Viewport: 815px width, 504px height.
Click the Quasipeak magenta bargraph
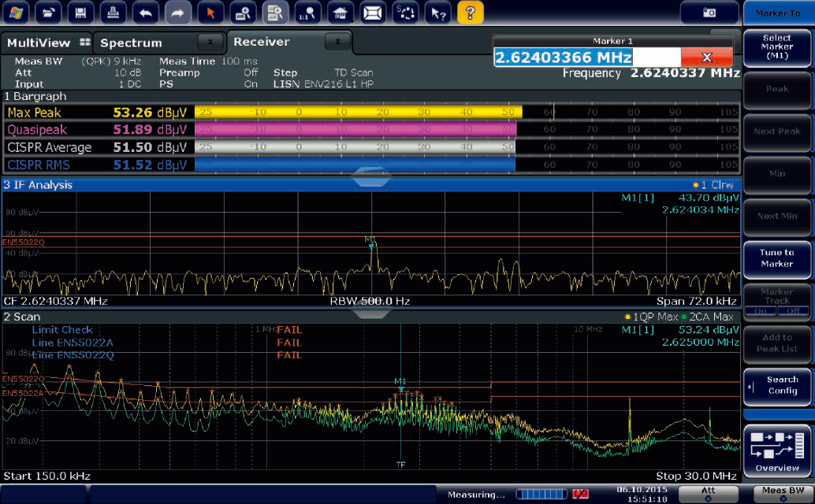[355, 129]
